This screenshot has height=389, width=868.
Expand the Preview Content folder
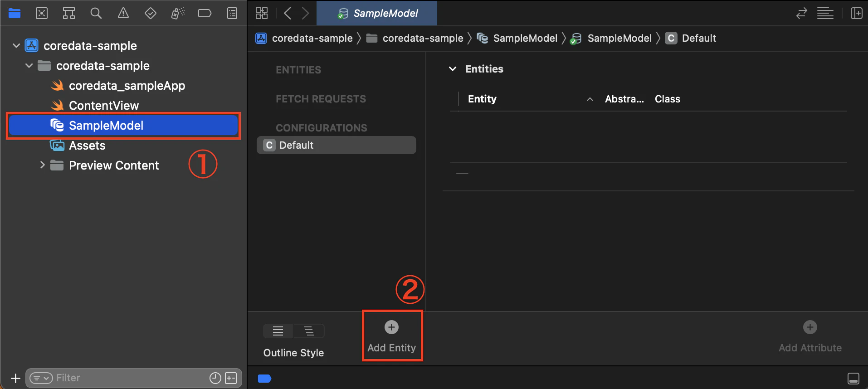(x=42, y=165)
